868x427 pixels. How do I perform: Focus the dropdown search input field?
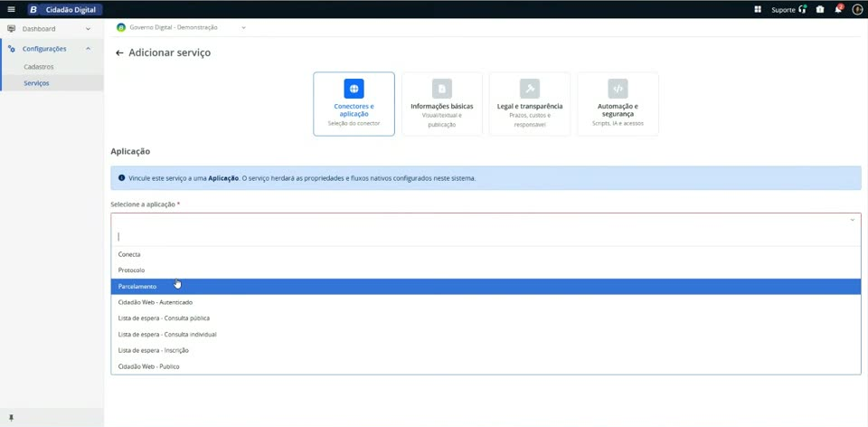[486, 236]
